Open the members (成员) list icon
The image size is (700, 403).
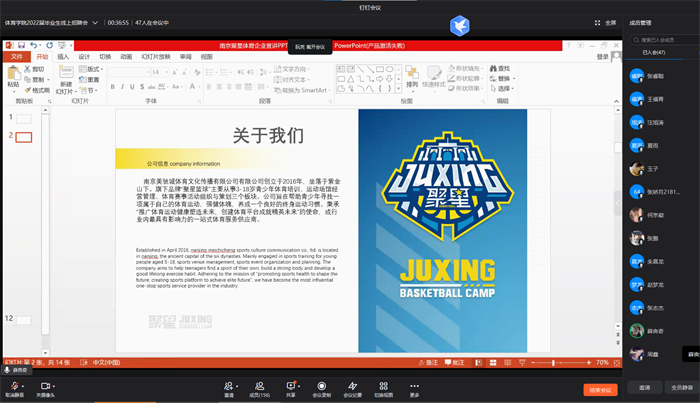click(259, 386)
